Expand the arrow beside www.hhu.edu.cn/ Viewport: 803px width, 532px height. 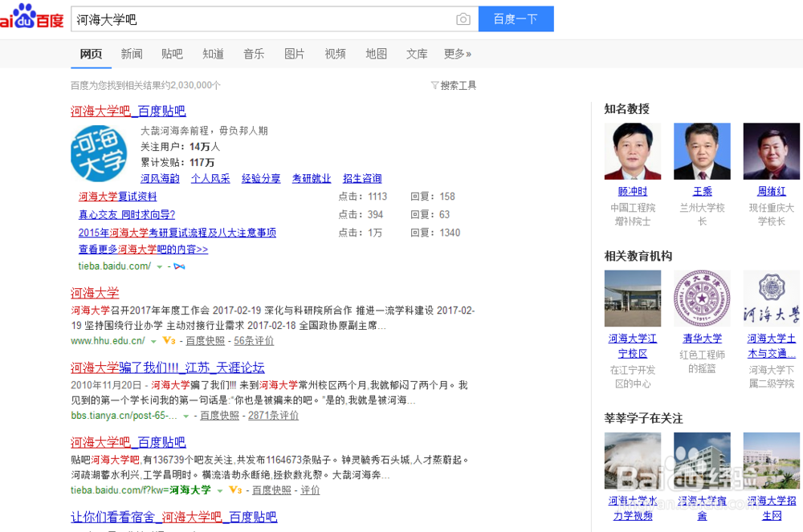153,342
